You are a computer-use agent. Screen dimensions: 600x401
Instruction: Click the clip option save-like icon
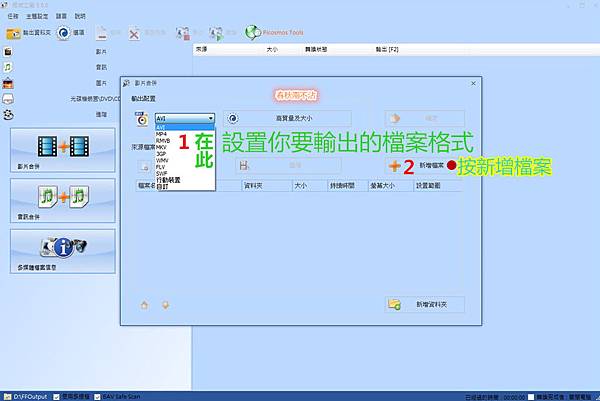click(244, 166)
